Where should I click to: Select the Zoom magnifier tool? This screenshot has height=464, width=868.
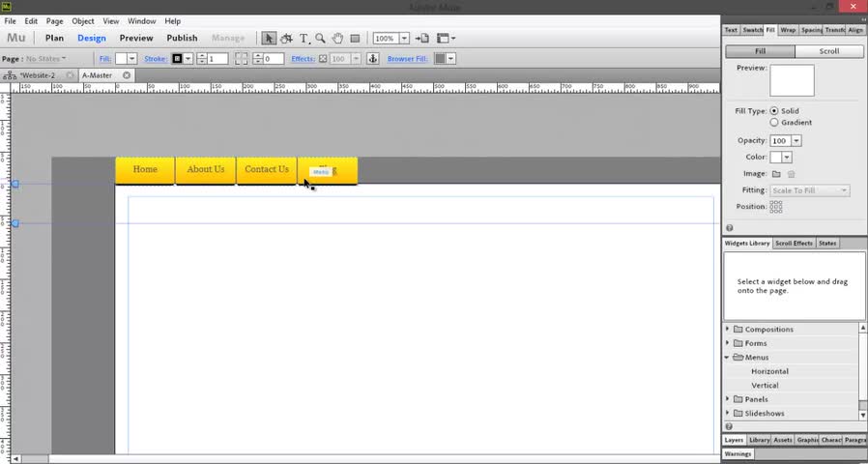pos(320,39)
